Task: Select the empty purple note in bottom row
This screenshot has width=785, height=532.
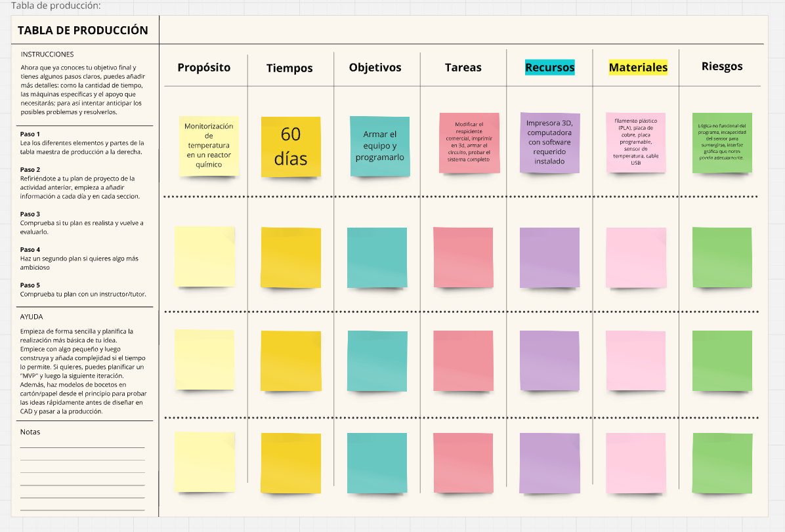Action: click(x=549, y=463)
